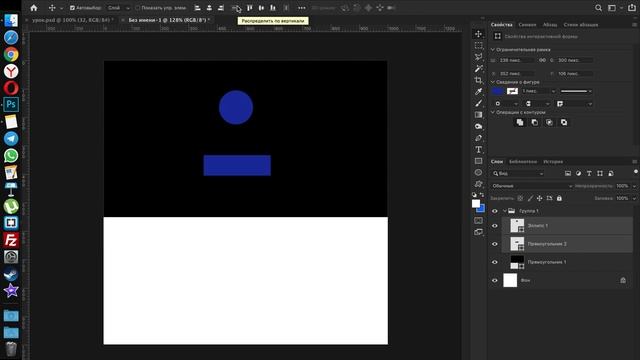The image size is (640, 360).
Task: Switch to the Стили абзацев tab
Action: click(x=581, y=24)
